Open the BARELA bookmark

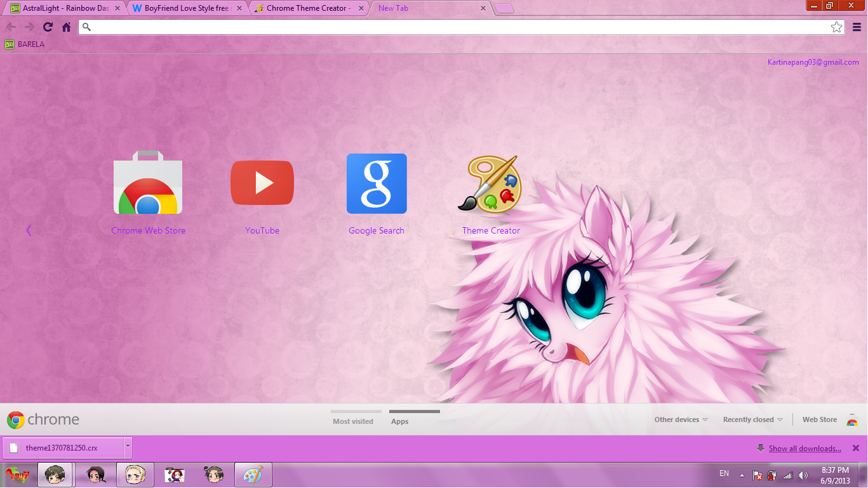24,44
